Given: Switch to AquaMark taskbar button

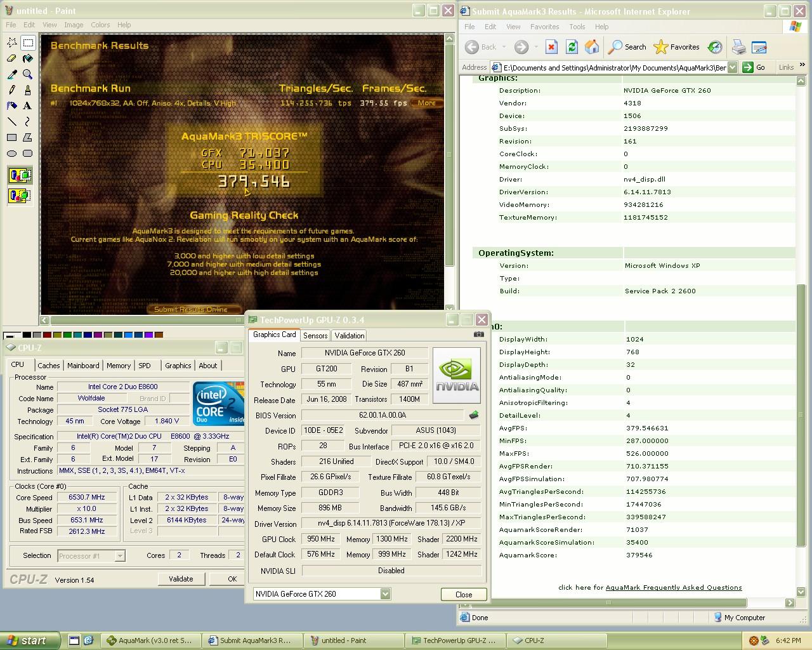Looking at the screenshot, I should pos(151,640).
